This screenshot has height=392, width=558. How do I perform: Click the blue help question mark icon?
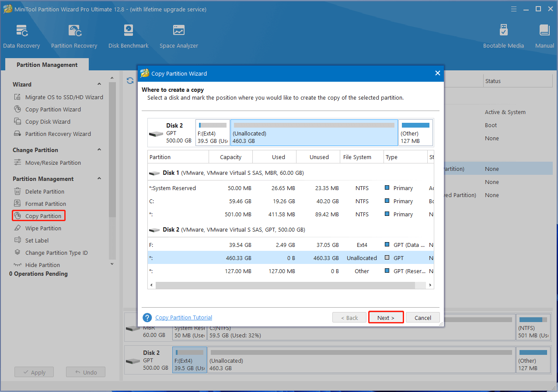pos(147,318)
